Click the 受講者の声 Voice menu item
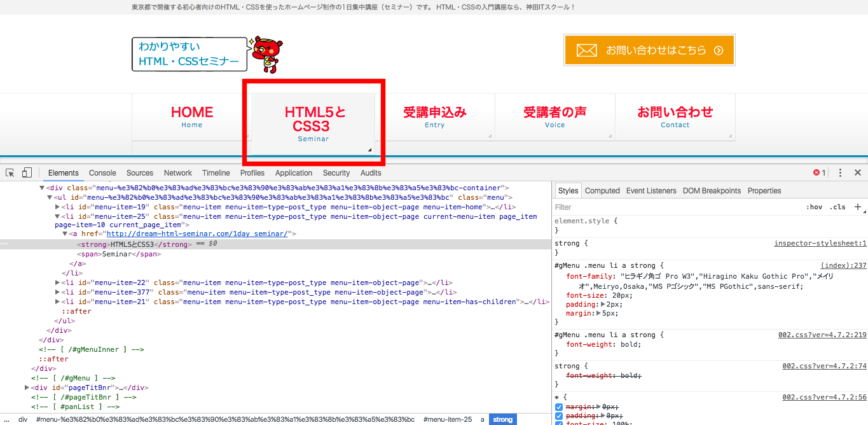Viewport: 868px width, 425px height. tap(555, 117)
